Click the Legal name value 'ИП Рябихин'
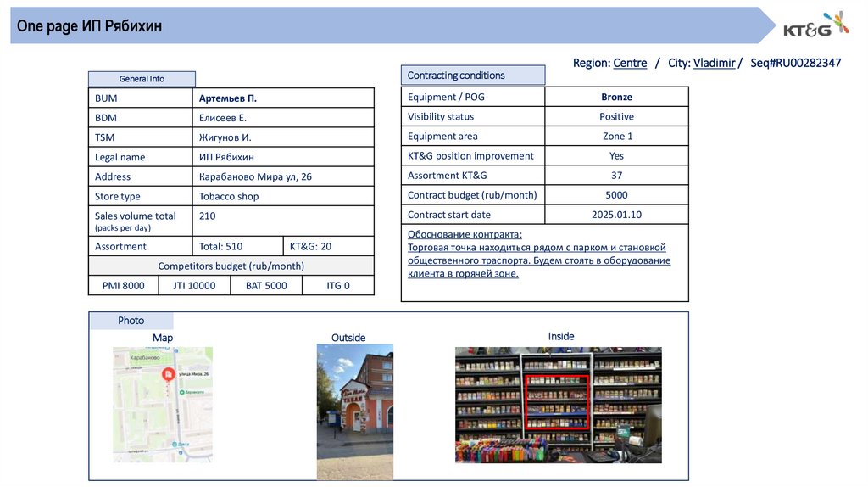 pyautogui.click(x=226, y=157)
